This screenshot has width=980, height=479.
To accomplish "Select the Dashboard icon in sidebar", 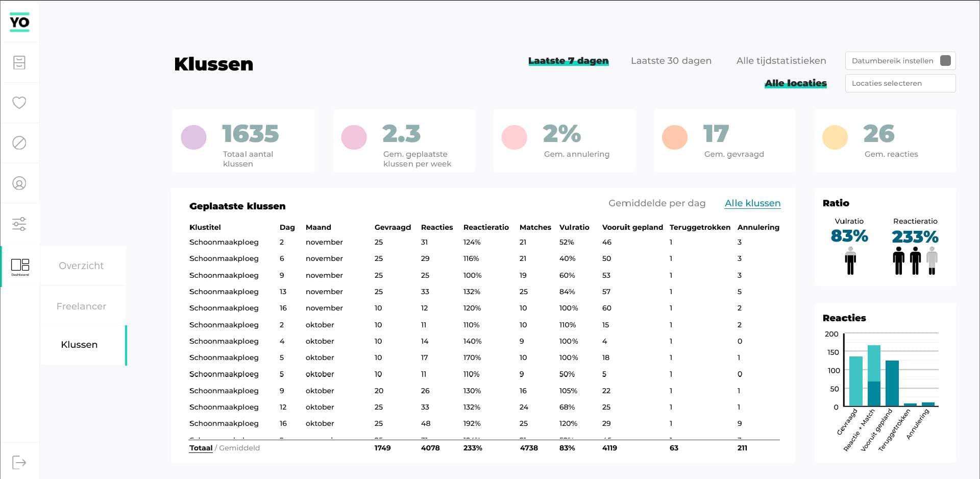I will click(20, 266).
